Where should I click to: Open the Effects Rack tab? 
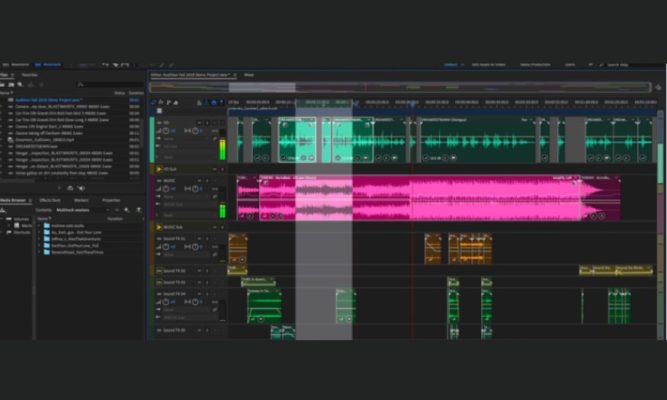coord(50,200)
